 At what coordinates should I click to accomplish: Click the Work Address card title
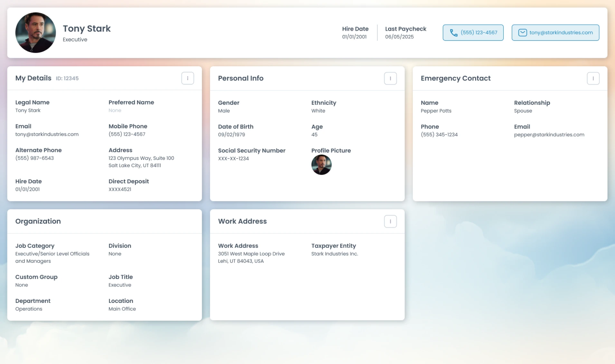pyautogui.click(x=242, y=221)
